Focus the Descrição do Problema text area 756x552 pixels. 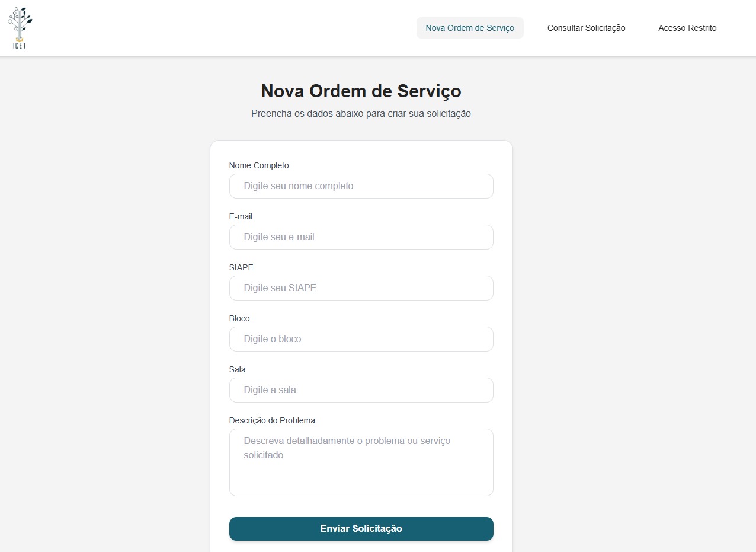[361, 462]
